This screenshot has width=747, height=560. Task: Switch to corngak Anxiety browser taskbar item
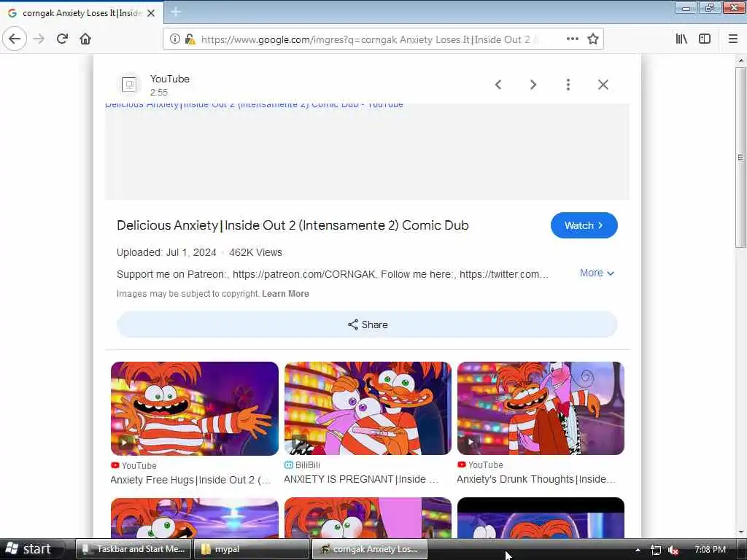point(369,549)
